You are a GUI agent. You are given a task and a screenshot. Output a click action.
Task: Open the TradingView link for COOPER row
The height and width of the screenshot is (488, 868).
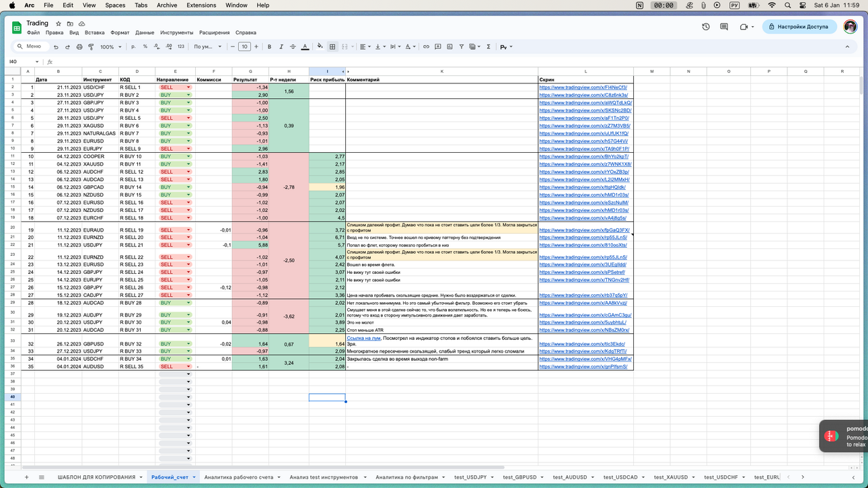(x=583, y=156)
